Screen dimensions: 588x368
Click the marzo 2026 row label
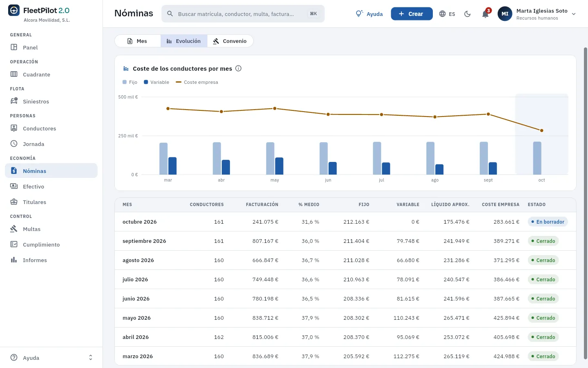[x=138, y=356]
